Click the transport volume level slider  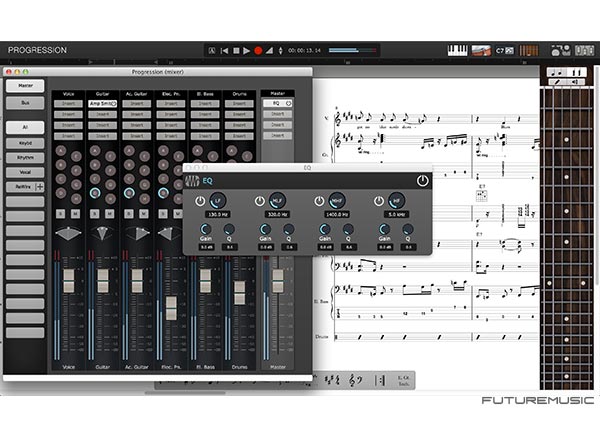point(352,51)
